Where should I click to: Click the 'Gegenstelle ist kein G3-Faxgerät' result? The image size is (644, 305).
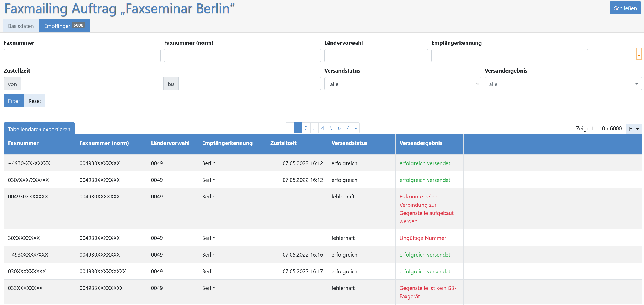428,292
